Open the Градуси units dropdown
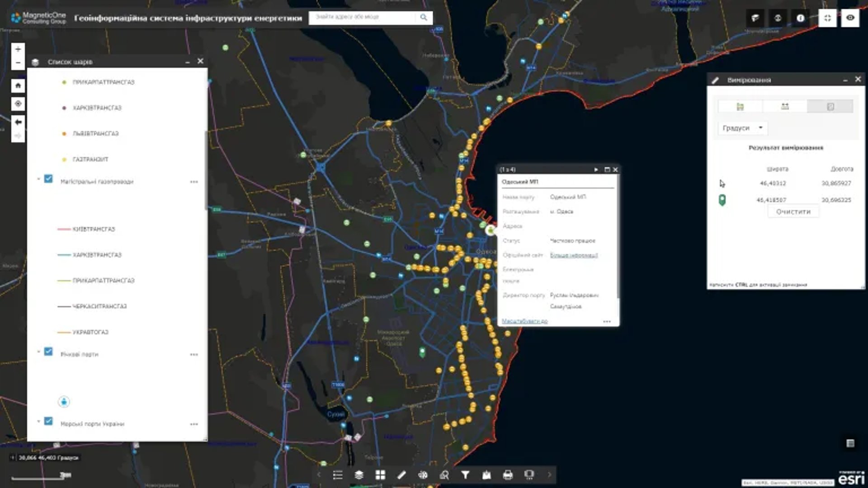This screenshot has height=488, width=868. pyautogui.click(x=742, y=128)
